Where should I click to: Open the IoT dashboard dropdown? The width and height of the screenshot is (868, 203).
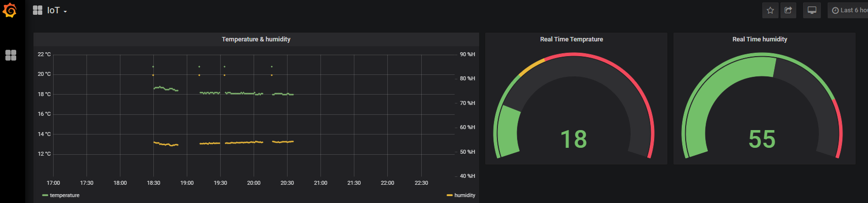57,10
